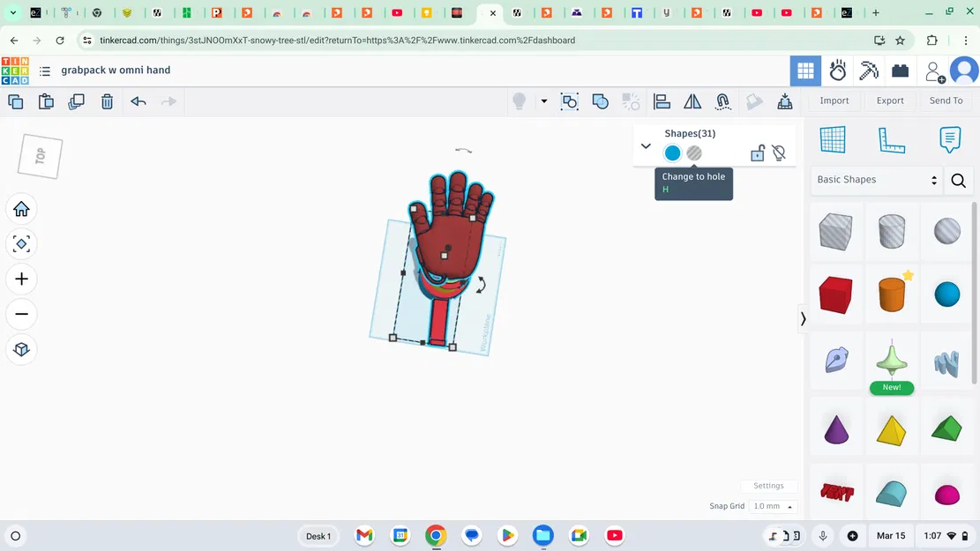Change Snap Grid from 1.0 mm dropdown
980x551 pixels.
(x=772, y=505)
